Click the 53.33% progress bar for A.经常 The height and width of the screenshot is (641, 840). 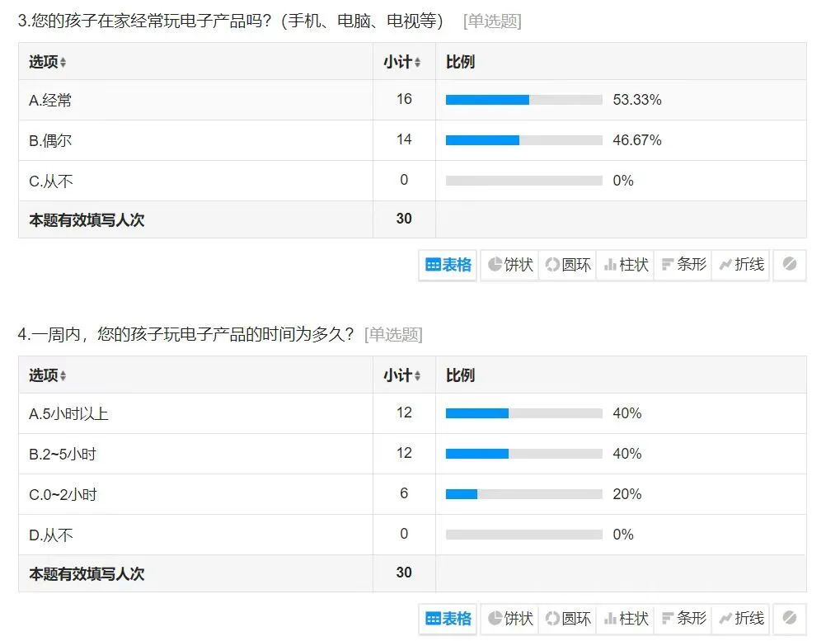tap(524, 100)
